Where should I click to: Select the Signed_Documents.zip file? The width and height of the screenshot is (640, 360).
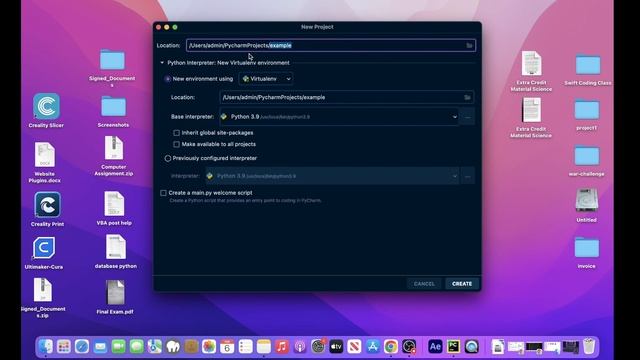pos(43,290)
